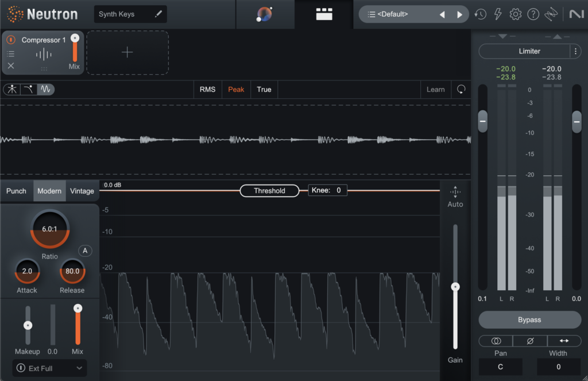Screen dimensions: 588x381
Task: Click the crossed-out wave icon
Action: 551,14
